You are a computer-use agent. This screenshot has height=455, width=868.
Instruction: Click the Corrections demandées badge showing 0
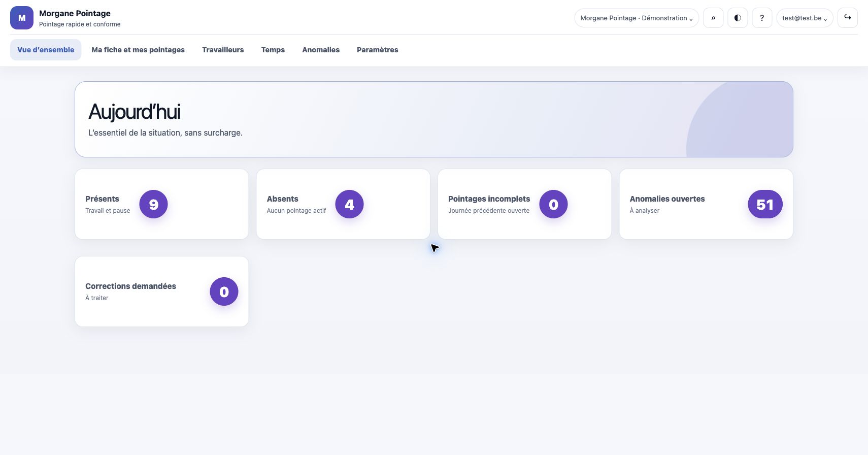(224, 291)
